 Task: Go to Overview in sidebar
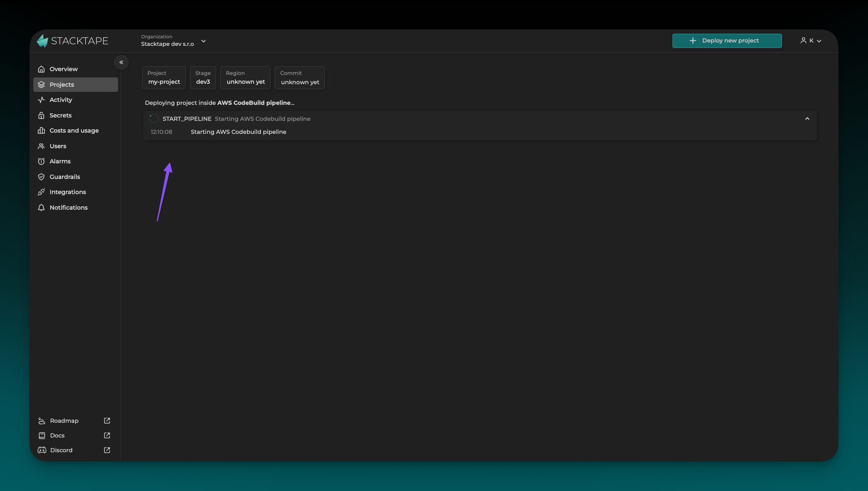tap(75, 69)
